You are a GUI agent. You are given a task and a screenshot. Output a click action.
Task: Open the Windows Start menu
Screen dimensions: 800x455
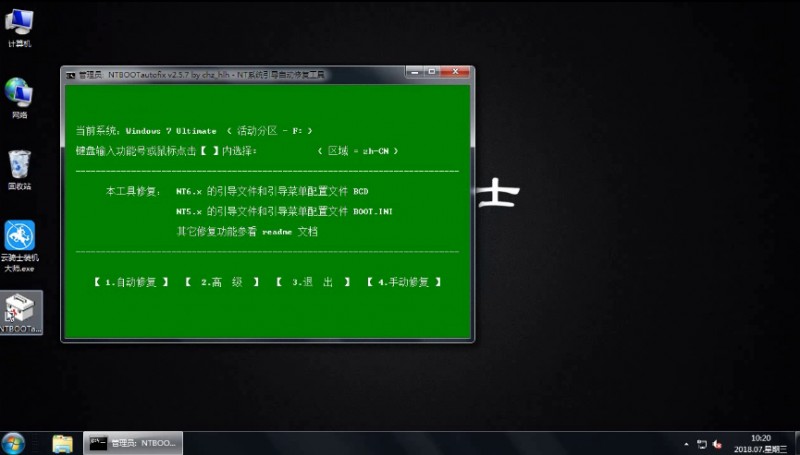coord(14,443)
